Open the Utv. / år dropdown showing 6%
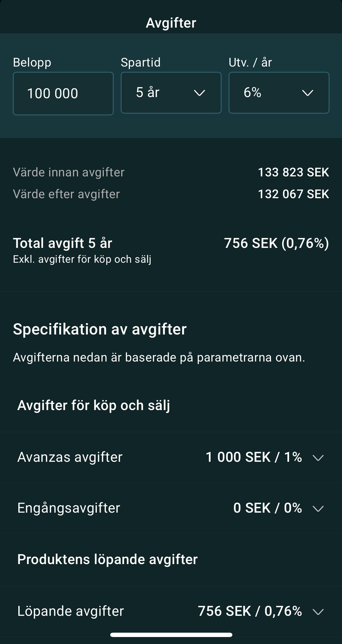The width and height of the screenshot is (342, 644). pos(279,93)
